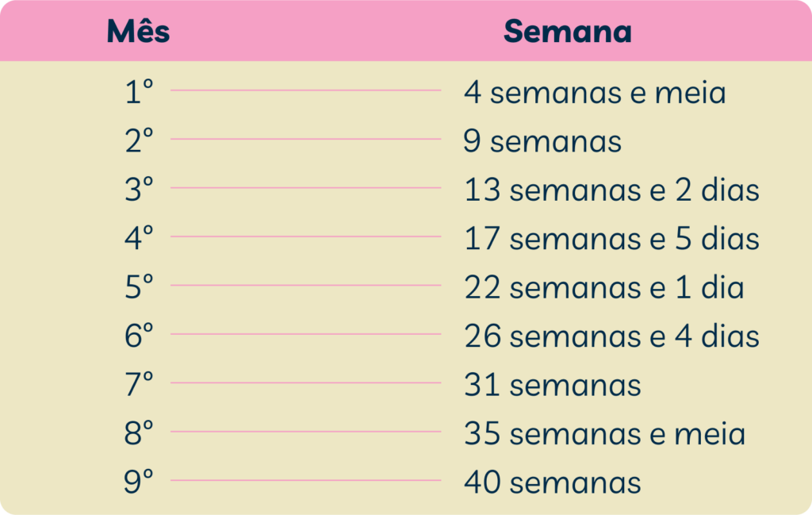Click the "31 semanas" entry

tap(553, 385)
